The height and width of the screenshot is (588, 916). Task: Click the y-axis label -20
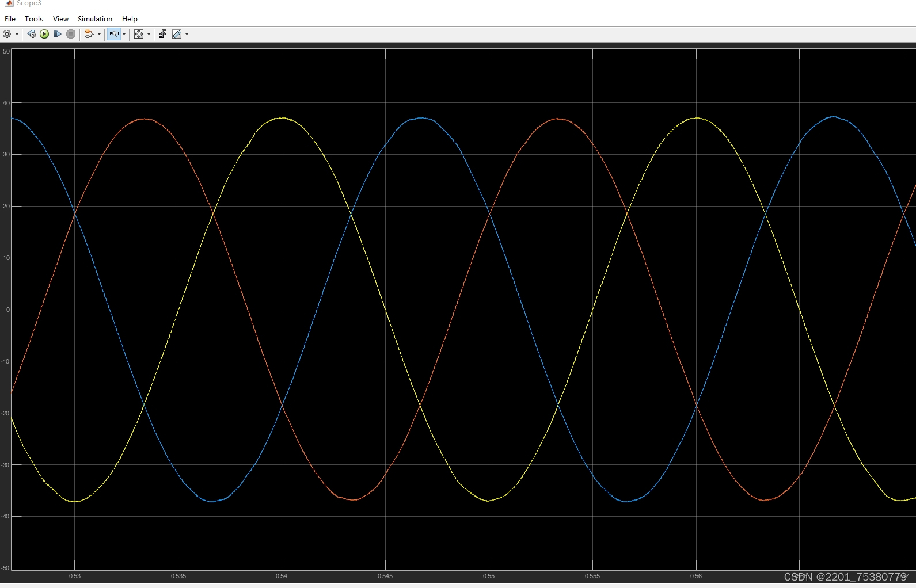click(5, 413)
